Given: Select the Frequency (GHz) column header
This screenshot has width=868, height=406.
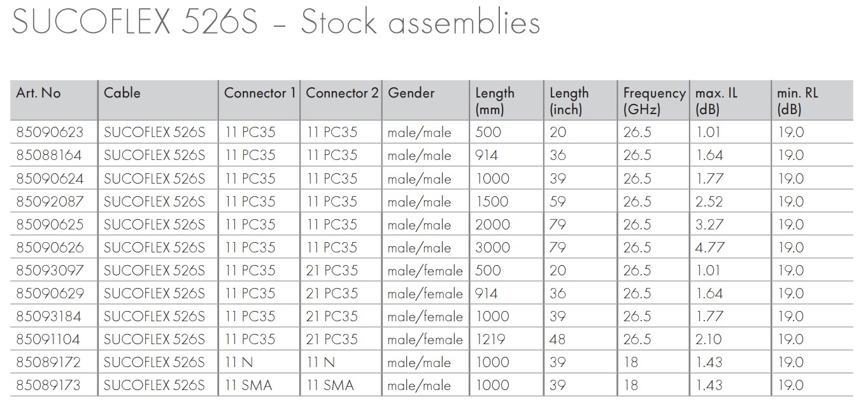Looking at the screenshot, I should point(654,101).
